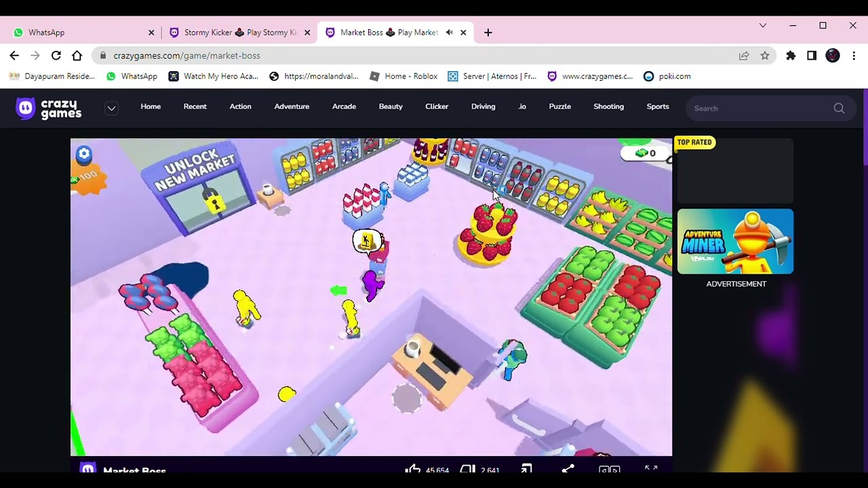Click the search magnifier icon

pos(839,108)
